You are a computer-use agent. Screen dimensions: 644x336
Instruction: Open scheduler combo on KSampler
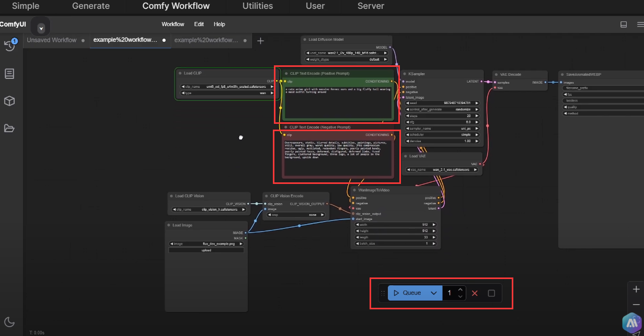pos(442,134)
